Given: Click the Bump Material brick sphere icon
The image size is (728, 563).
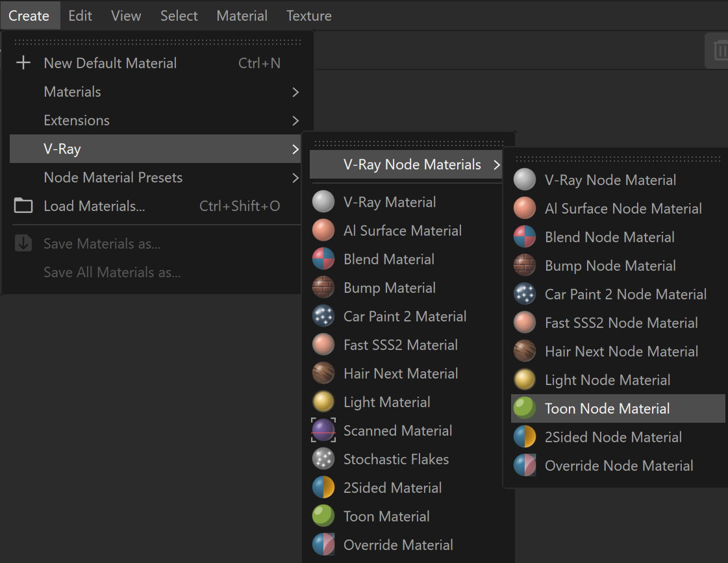Looking at the screenshot, I should coord(323,287).
